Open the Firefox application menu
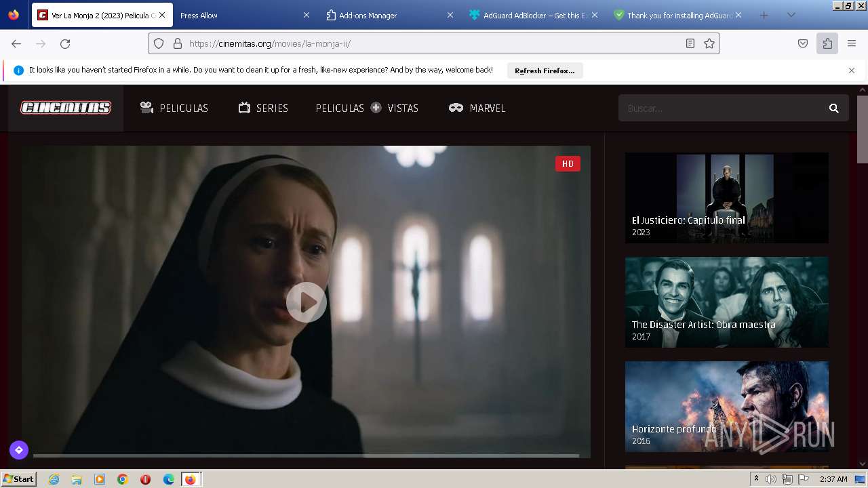Image resolution: width=868 pixels, height=488 pixels. click(x=852, y=43)
